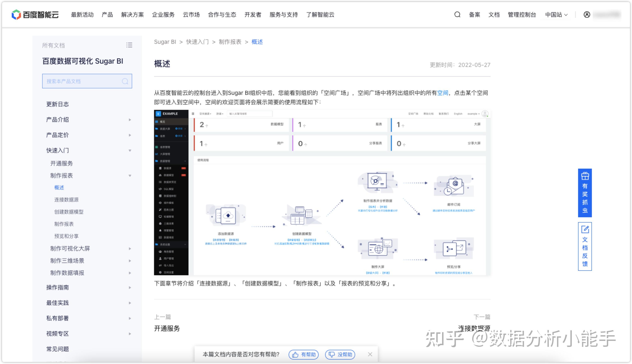Click the 没帮助 thumbs-down button

point(340,354)
